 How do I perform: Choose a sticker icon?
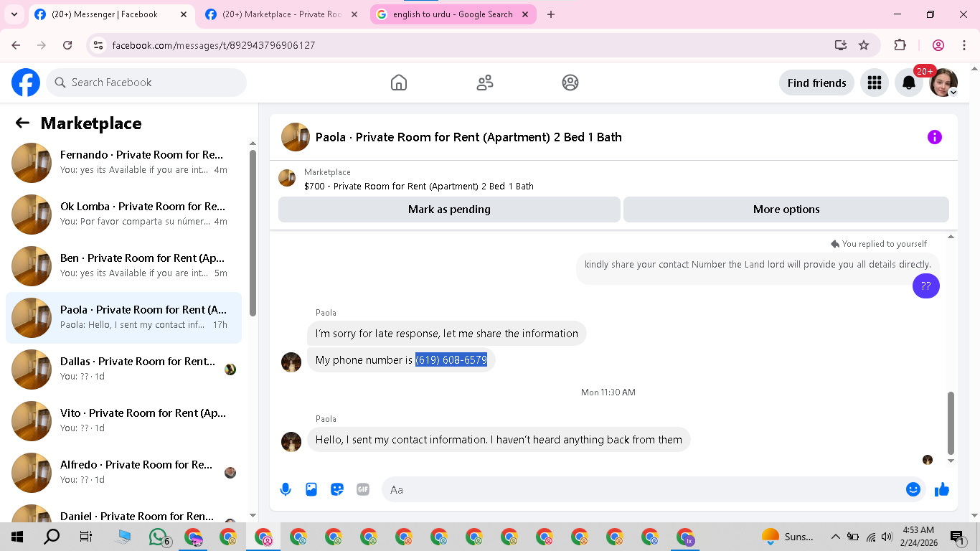click(337, 489)
